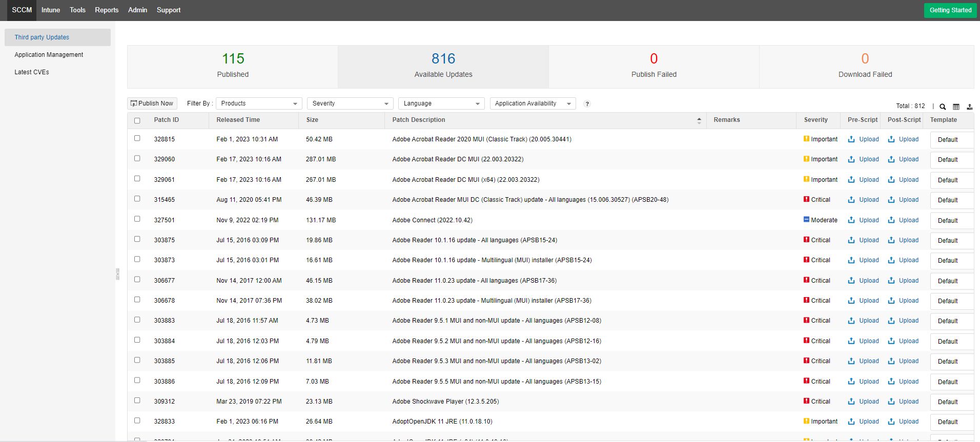Viewport: 980px width, 442px height.
Task: Click Pre-Script upload icon for patch 328815
Action: [x=851, y=139]
